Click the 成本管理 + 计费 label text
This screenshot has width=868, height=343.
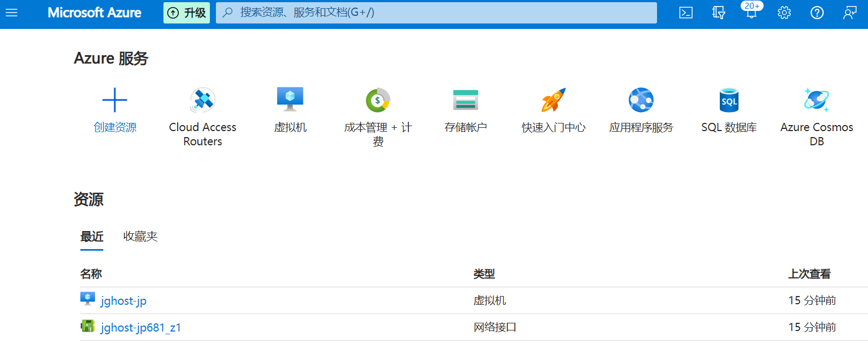378,134
